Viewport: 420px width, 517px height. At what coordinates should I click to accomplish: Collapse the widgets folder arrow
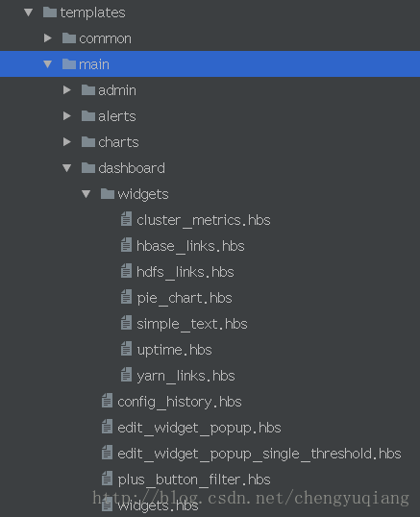(x=86, y=194)
